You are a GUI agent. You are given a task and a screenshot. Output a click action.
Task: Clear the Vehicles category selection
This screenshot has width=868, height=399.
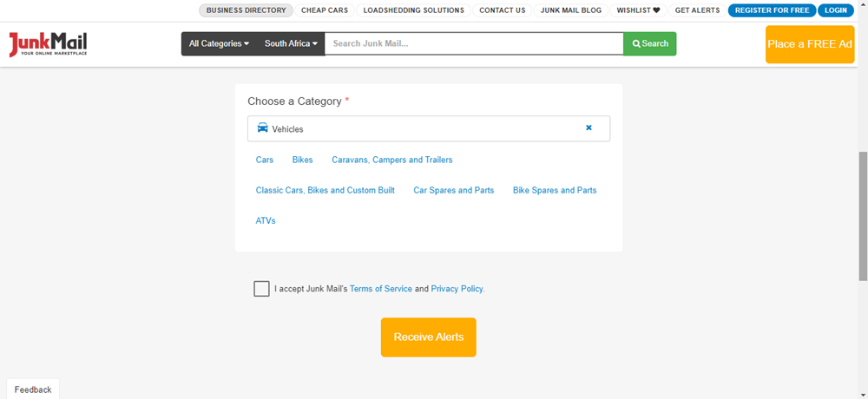[x=589, y=128]
